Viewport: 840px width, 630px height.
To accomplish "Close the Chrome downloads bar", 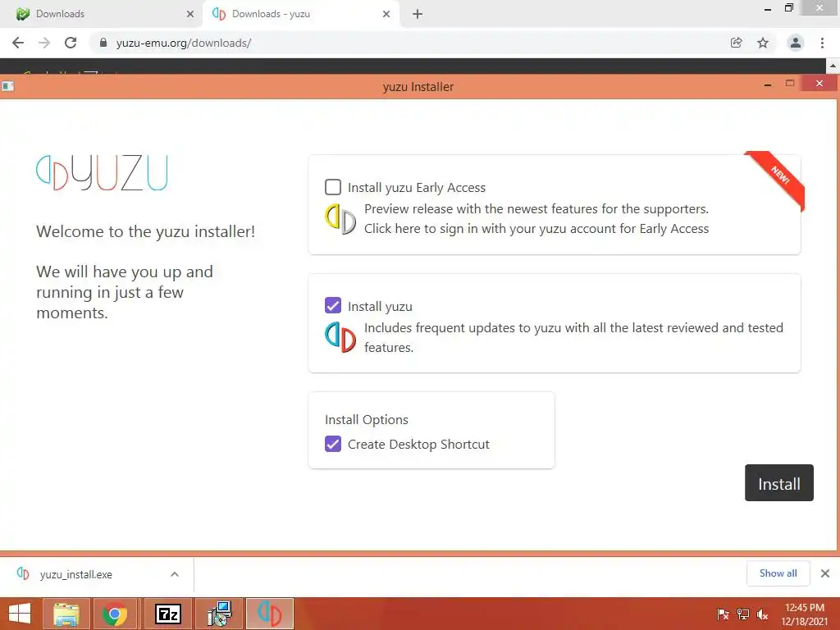I will pyautogui.click(x=825, y=573).
